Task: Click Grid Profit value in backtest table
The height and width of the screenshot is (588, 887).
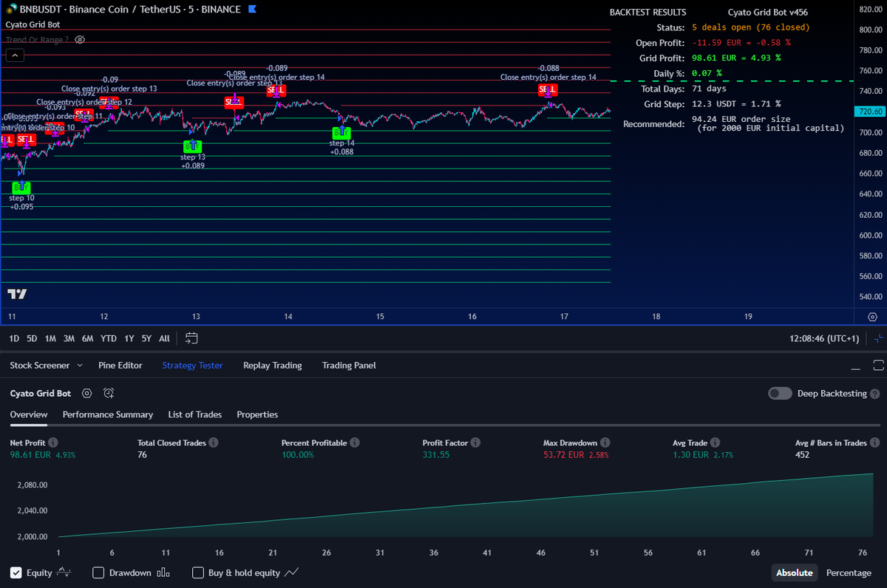Action: pyautogui.click(x=736, y=58)
